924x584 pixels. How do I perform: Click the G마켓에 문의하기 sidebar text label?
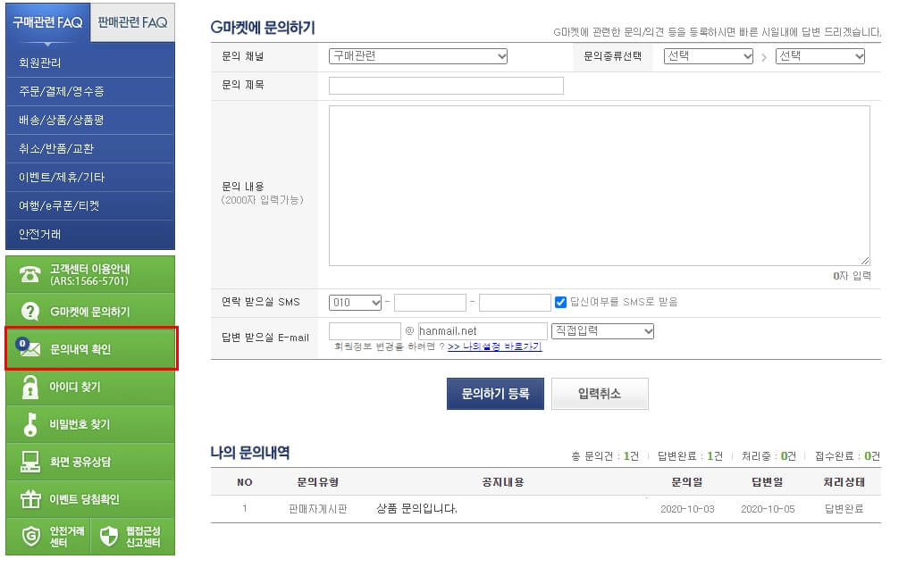[x=89, y=312]
